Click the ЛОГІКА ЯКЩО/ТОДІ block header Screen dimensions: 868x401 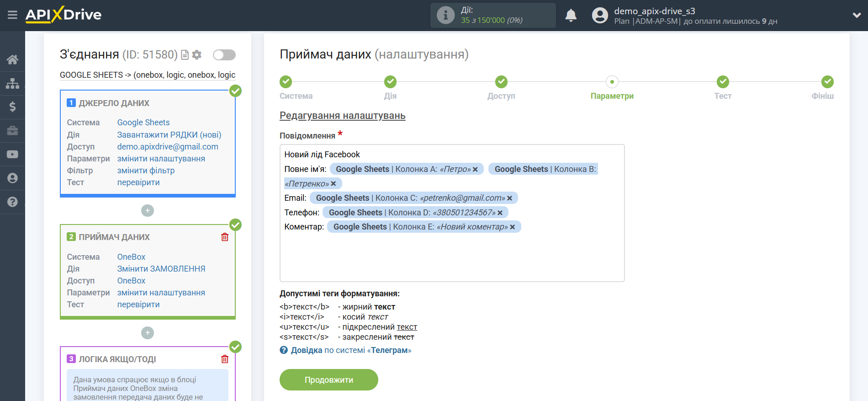[x=117, y=359]
